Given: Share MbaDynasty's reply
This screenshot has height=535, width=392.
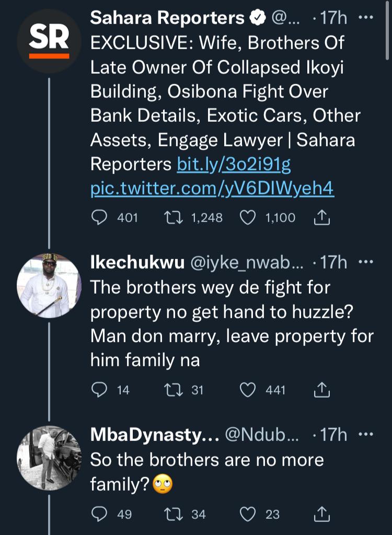Looking at the screenshot, I should [x=322, y=515].
